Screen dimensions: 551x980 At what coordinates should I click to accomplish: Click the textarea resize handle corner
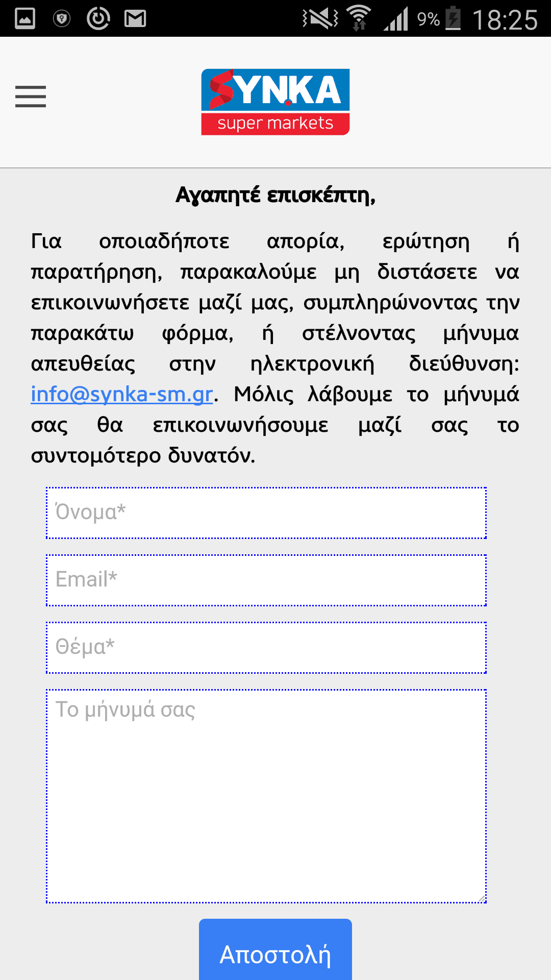482,898
